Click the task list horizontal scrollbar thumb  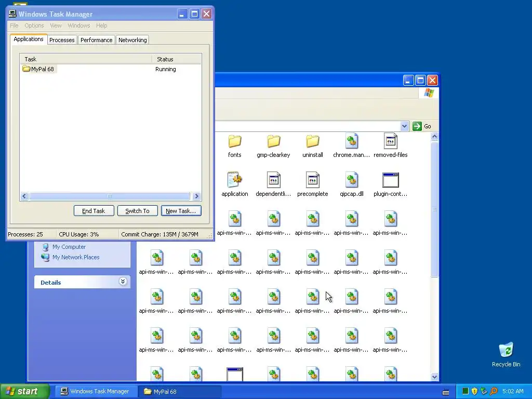109,196
